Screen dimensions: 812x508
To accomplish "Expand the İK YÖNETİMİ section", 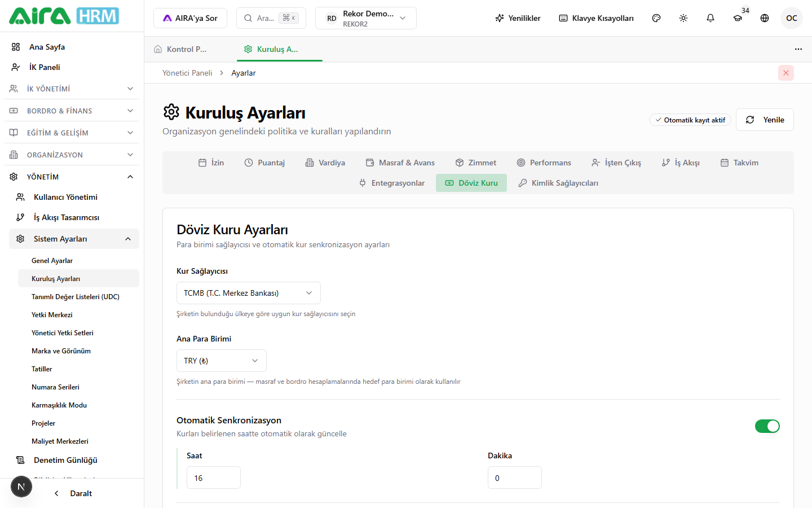I will click(72, 89).
